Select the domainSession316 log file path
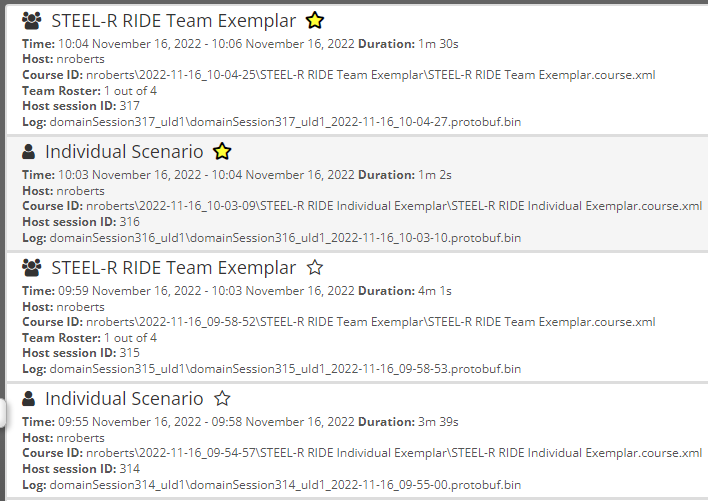Viewport: 708px width, 501px height. [285, 238]
